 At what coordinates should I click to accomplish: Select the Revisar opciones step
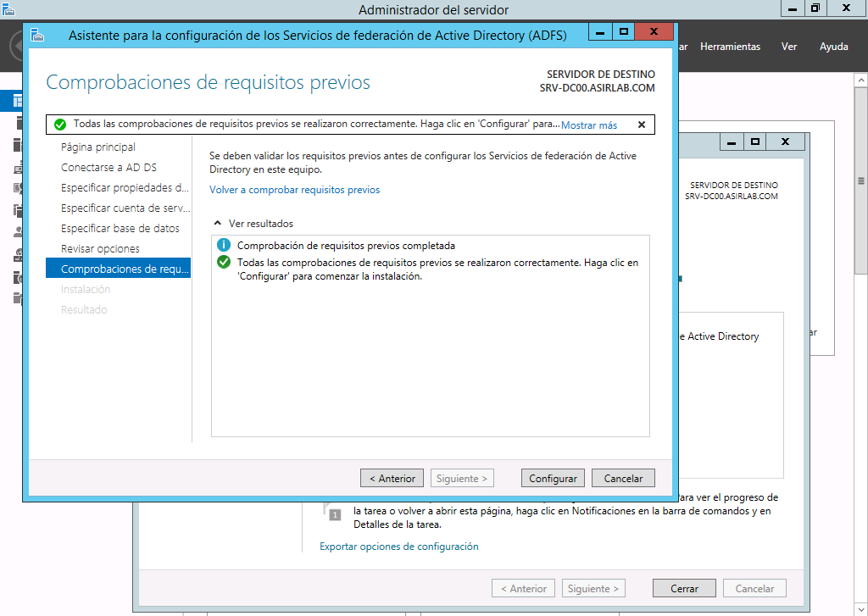tap(100, 248)
